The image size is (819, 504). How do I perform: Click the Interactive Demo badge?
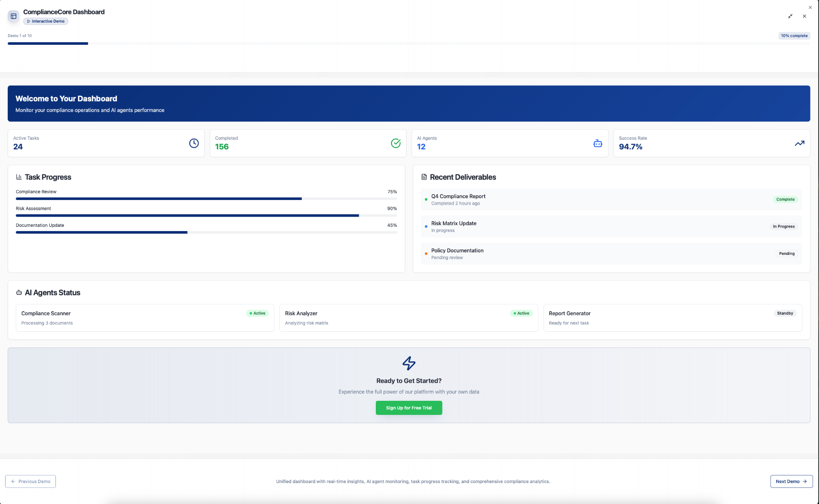46,21
